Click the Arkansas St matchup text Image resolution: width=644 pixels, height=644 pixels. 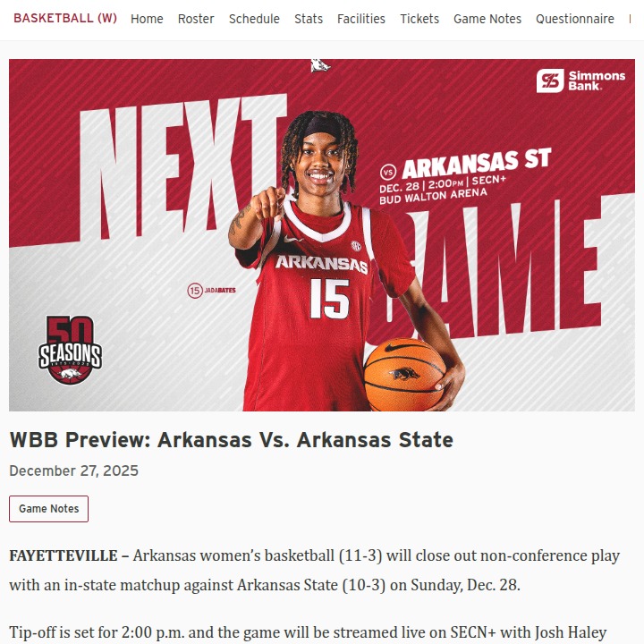click(x=477, y=163)
